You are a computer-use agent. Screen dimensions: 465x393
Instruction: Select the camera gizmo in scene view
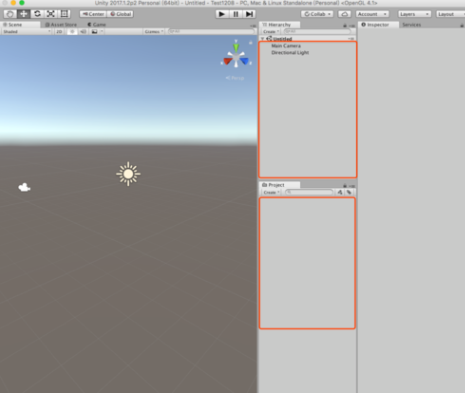(24, 187)
